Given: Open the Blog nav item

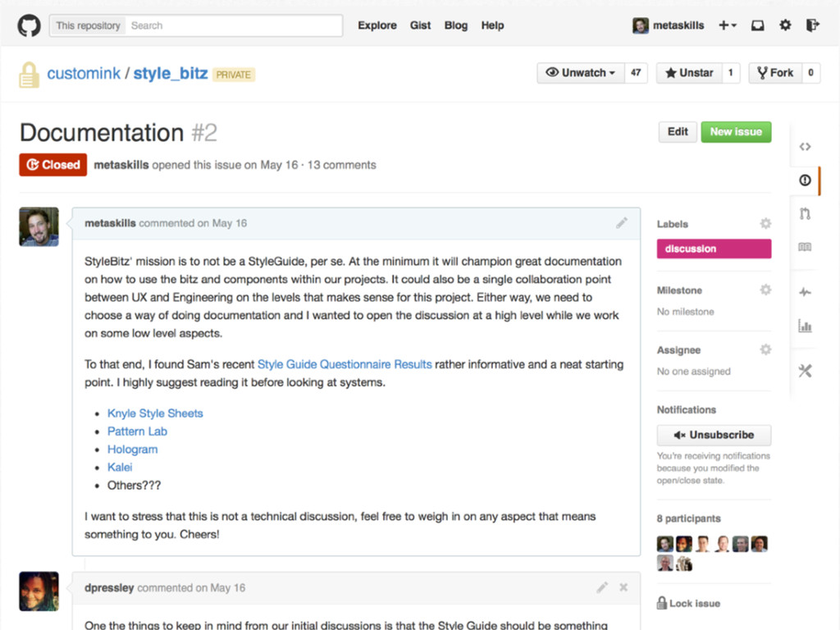Looking at the screenshot, I should pos(456,25).
